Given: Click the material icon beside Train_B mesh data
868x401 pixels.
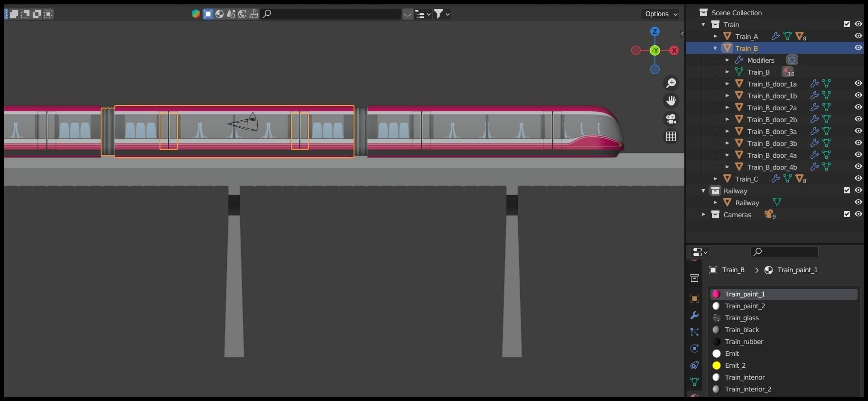Looking at the screenshot, I should pyautogui.click(x=788, y=72).
